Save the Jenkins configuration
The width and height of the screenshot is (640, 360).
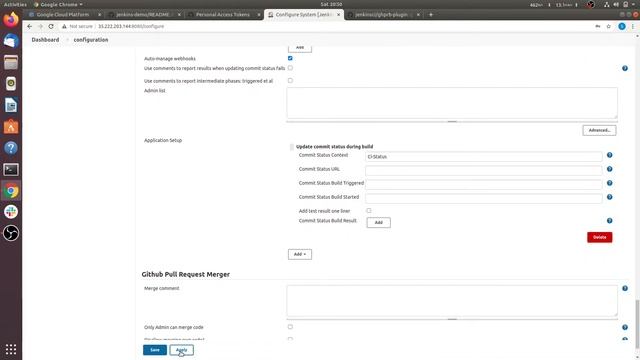coord(155,350)
